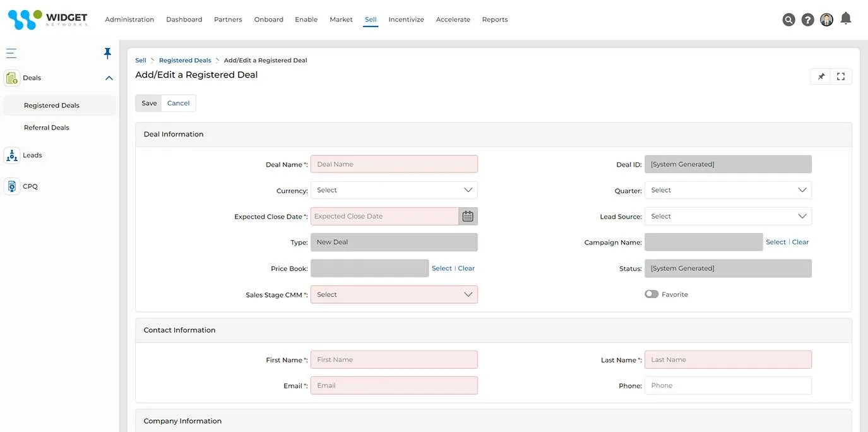Select the Sell menu
868x432 pixels.
coord(371,20)
